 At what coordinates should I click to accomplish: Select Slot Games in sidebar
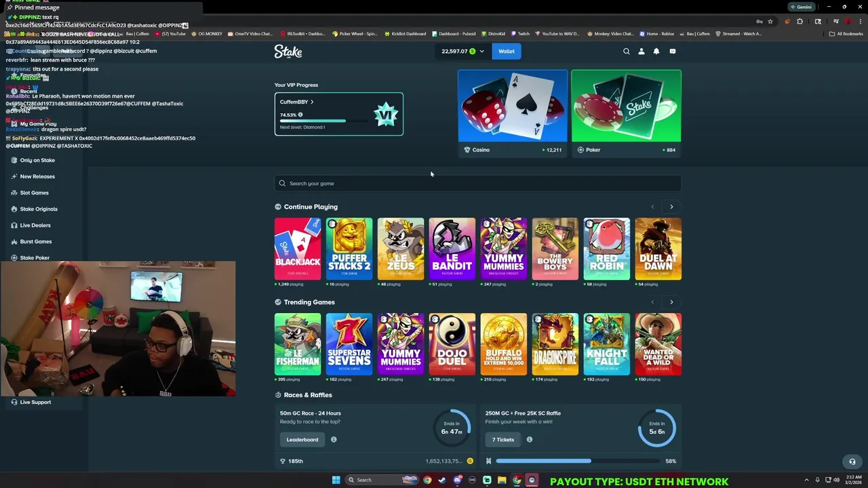click(x=35, y=192)
